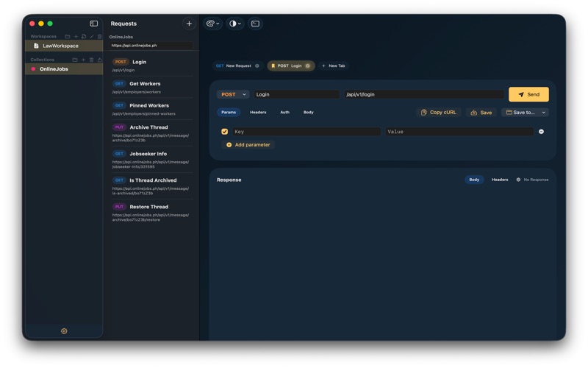
Task: Toggle the Key parameter checkbox
Action: [x=225, y=132]
